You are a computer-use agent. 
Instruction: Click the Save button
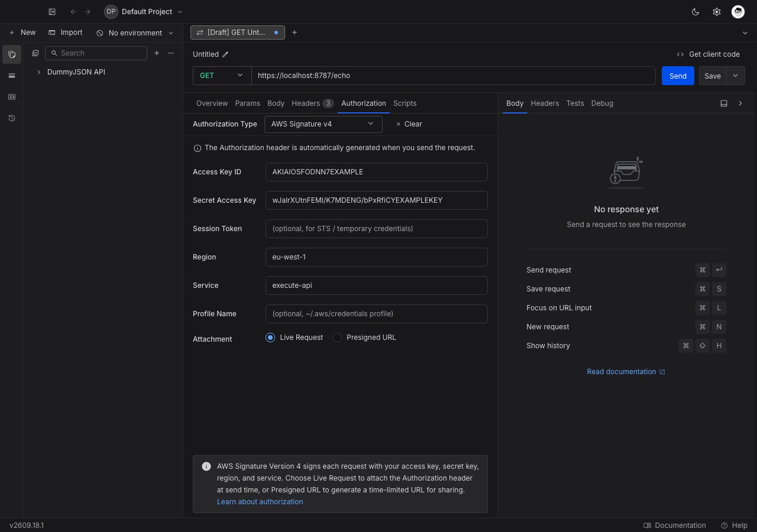(x=713, y=76)
